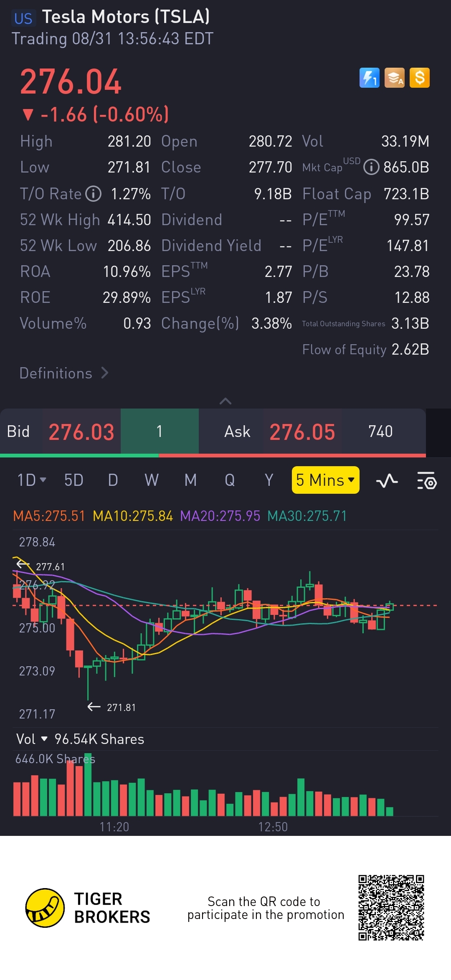Viewport: 451px width, 980px height.
Task: Select the Q quarterly chart tab
Action: click(230, 480)
